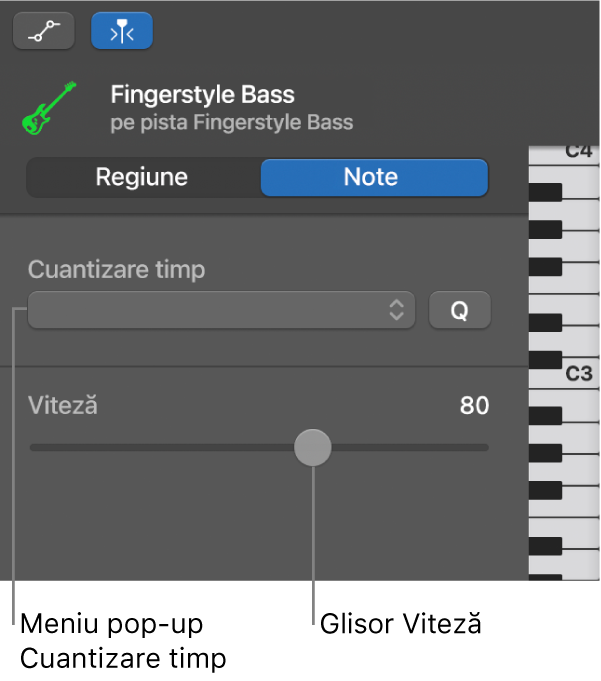Image resolution: width=601 pixels, height=681 pixels.
Task: Click the automation curve icon button
Action: point(43,31)
